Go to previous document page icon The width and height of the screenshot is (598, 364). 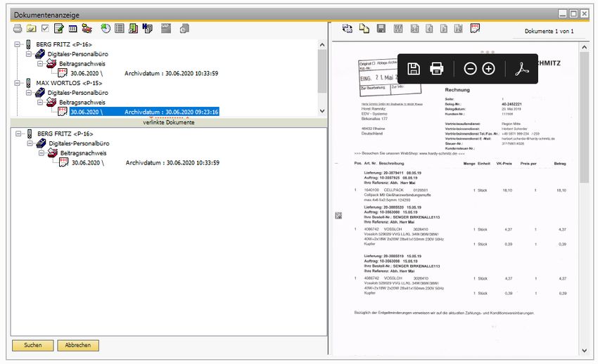point(429,29)
